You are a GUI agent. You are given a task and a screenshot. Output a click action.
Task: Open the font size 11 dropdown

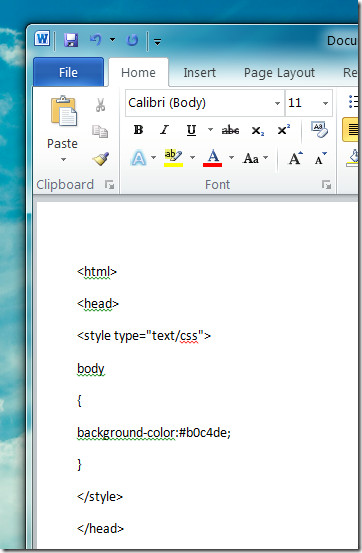pyautogui.click(x=325, y=103)
